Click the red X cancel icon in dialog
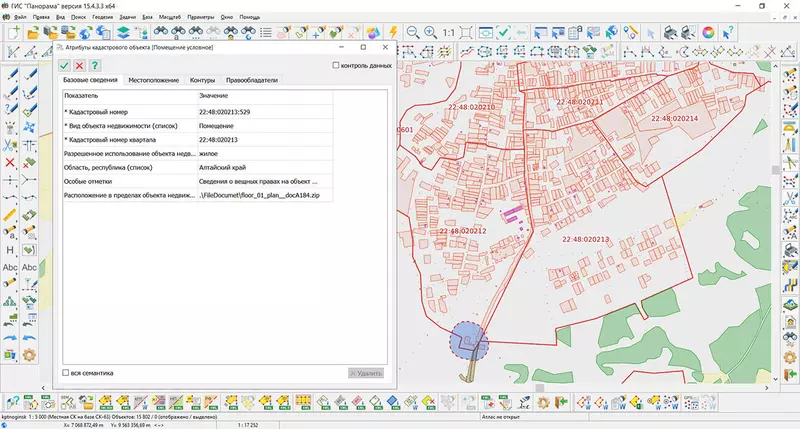Image resolution: width=800 pixels, height=429 pixels. 79,65
